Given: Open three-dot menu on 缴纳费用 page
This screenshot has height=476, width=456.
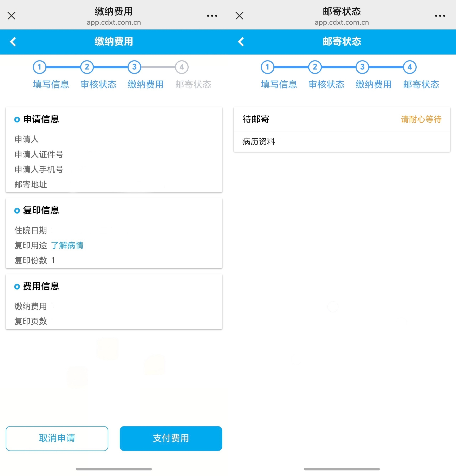Looking at the screenshot, I should (212, 16).
